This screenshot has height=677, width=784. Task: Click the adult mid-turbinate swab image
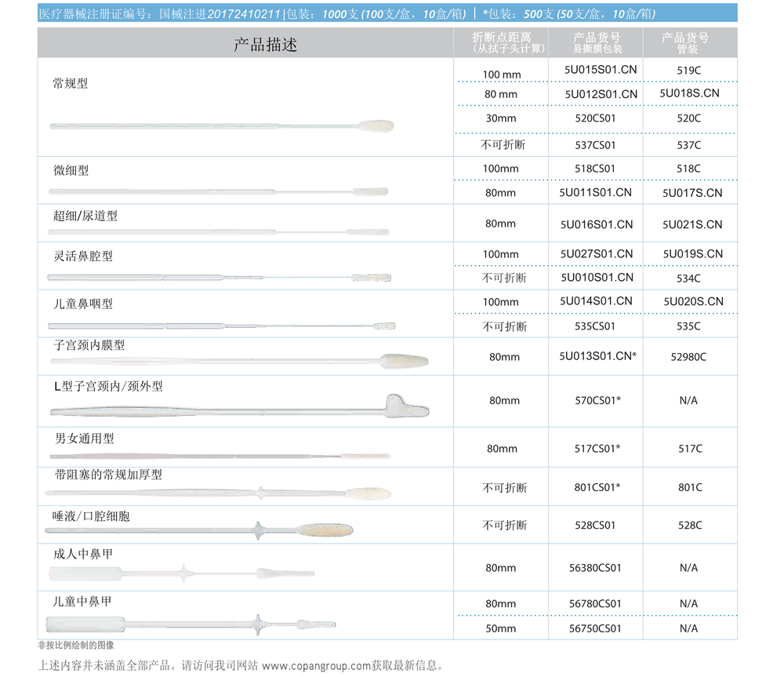point(182,573)
